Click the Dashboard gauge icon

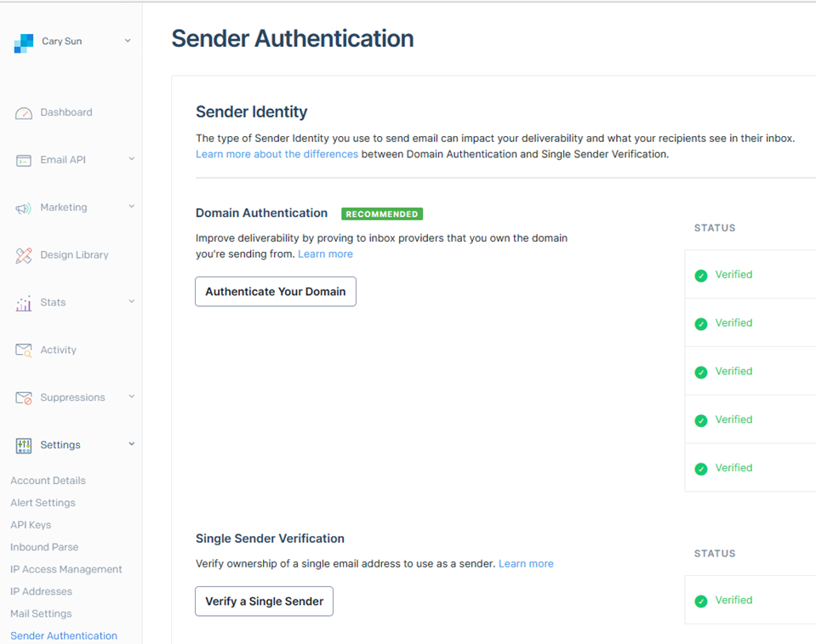click(x=24, y=113)
